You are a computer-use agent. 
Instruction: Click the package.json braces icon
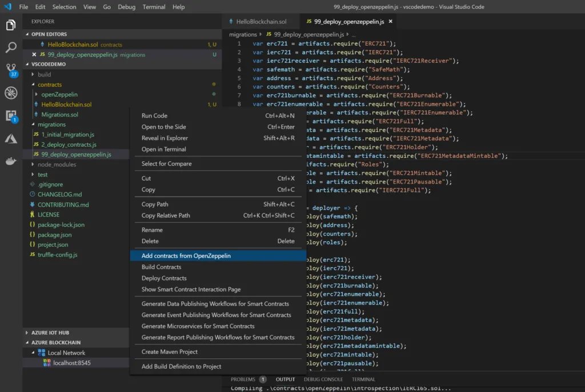[33, 234]
